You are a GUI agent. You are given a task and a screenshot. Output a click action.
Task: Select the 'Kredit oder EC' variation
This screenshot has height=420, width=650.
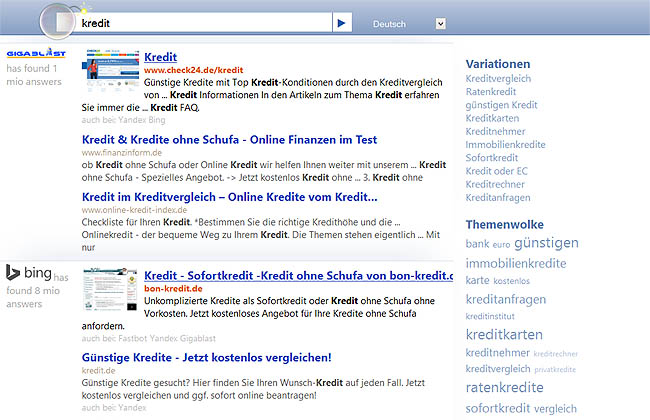point(497,171)
